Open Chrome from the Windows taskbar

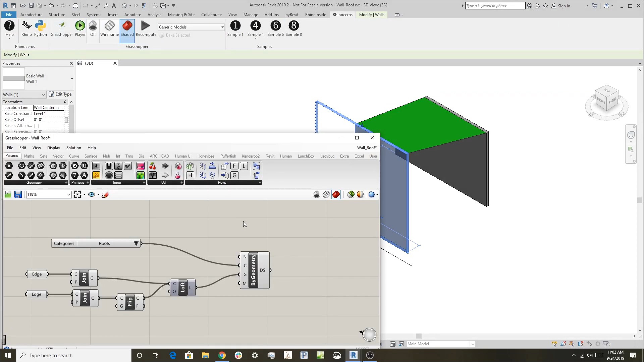pyautogui.click(x=222, y=356)
